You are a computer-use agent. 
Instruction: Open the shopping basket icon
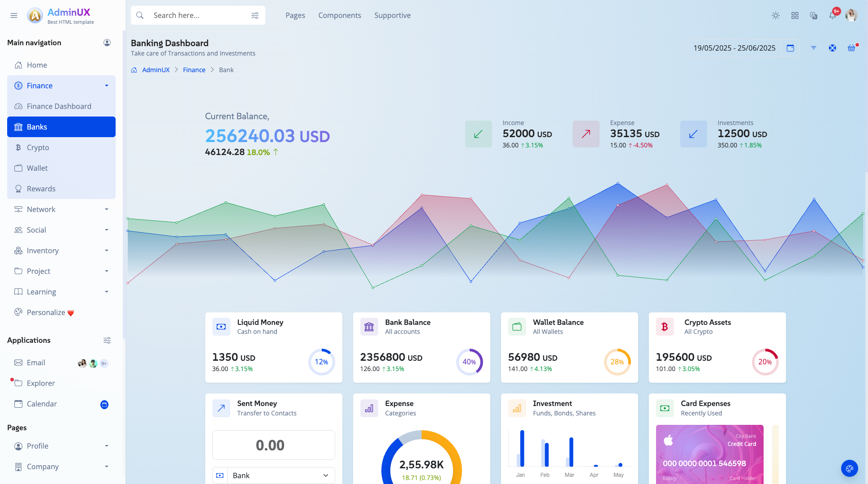pos(851,48)
